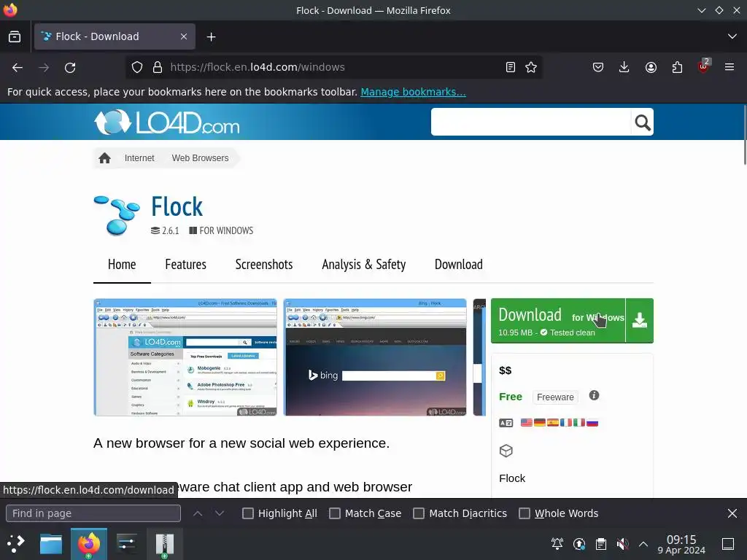Open the first Flock screenshot thumbnail
747x560 pixels.
click(x=185, y=357)
